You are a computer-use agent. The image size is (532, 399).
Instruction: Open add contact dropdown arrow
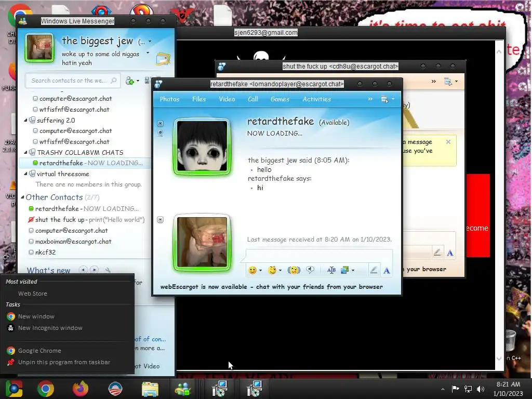138,81
